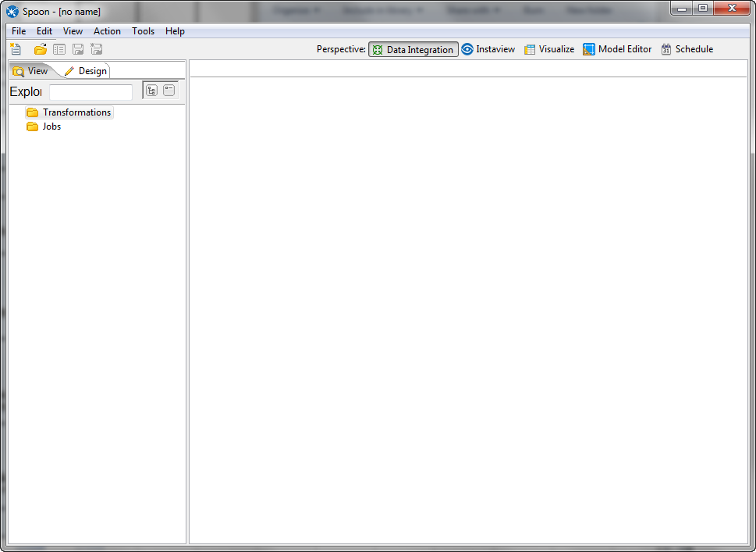Minimize the Spoon window
This screenshot has height=552, width=756.
point(682,9)
